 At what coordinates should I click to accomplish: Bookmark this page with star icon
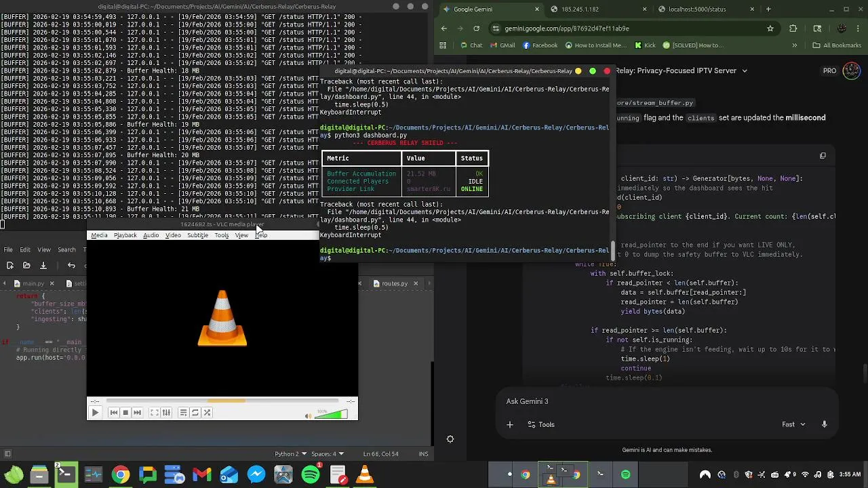(x=770, y=28)
